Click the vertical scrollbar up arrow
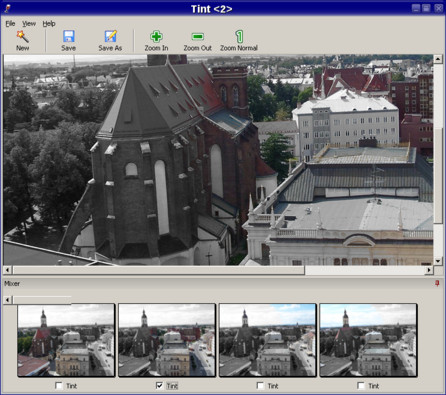Viewport: 446px width, 395px height. tap(438, 59)
